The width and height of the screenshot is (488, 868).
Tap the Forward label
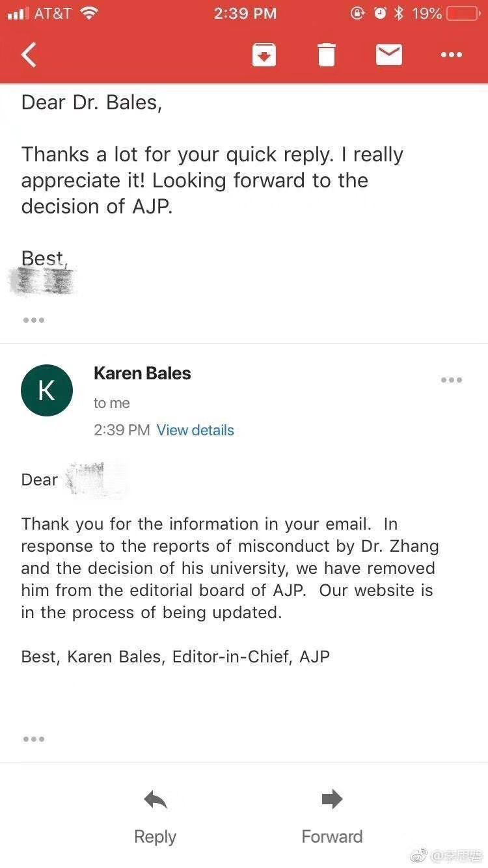[x=332, y=837]
